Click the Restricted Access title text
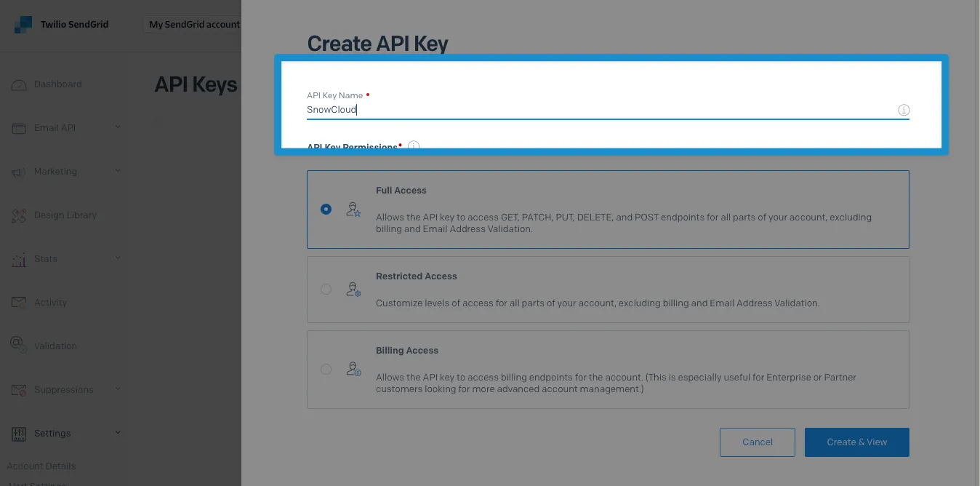The width and height of the screenshot is (980, 486). pyautogui.click(x=417, y=276)
